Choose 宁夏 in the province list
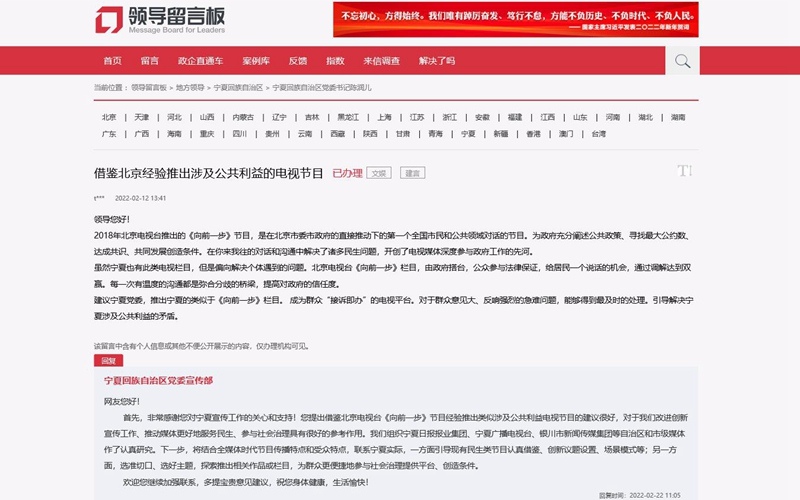The image size is (800, 500). 467,133
